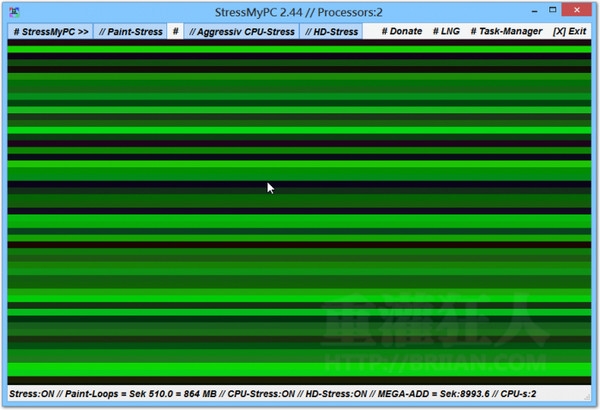
Task: Click the # button beside Paint-Stress
Action: pos(175,31)
